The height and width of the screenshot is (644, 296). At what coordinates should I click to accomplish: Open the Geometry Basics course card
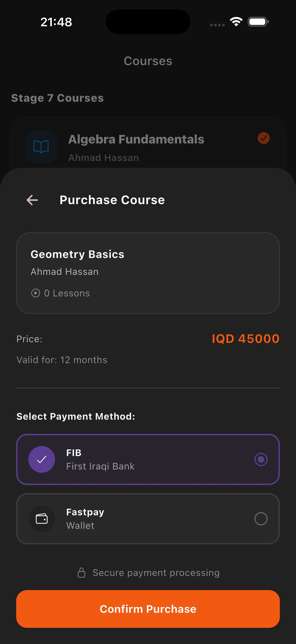148,273
